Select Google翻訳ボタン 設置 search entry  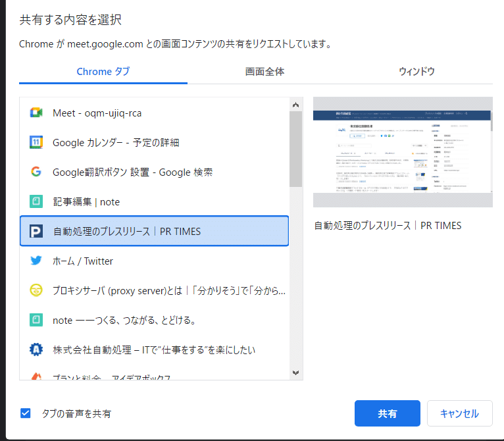154,172
